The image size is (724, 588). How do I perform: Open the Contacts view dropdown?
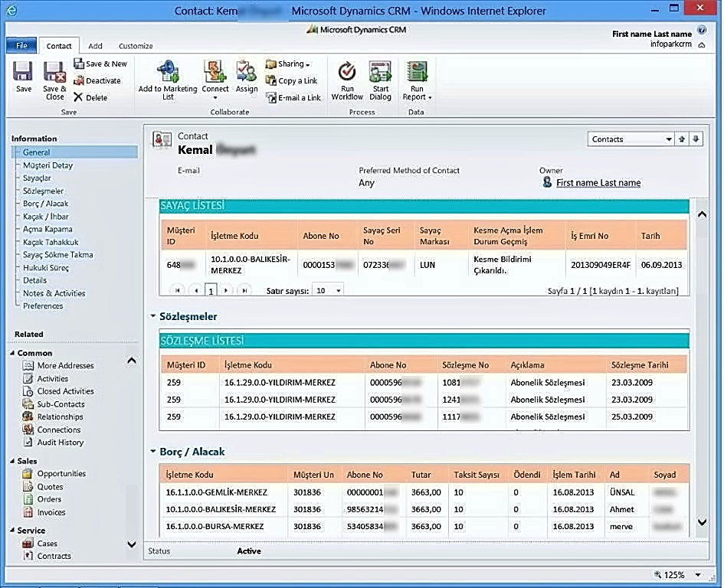(x=631, y=139)
